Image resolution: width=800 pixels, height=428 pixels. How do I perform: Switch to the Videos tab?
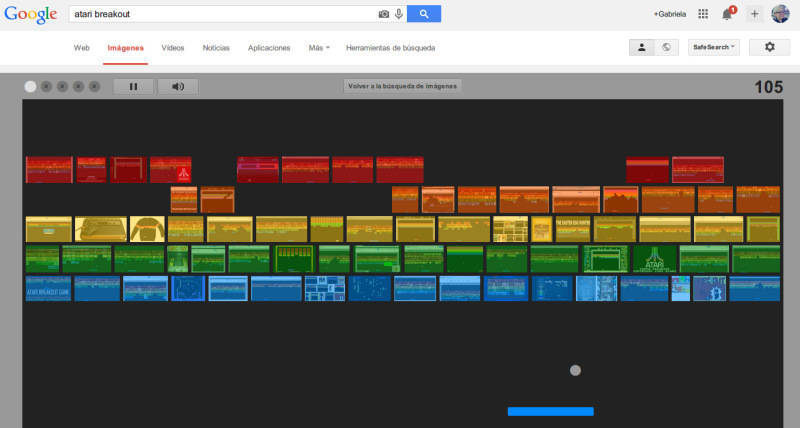pyautogui.click(x=173, y=48)
